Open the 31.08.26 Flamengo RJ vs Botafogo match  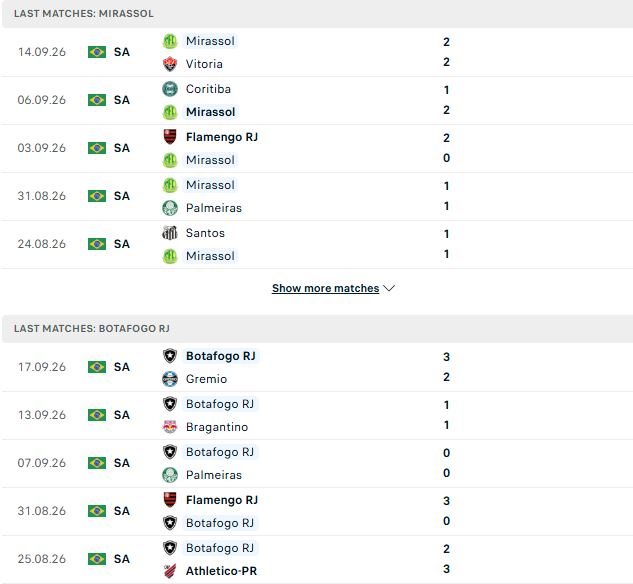coord(316,511)
